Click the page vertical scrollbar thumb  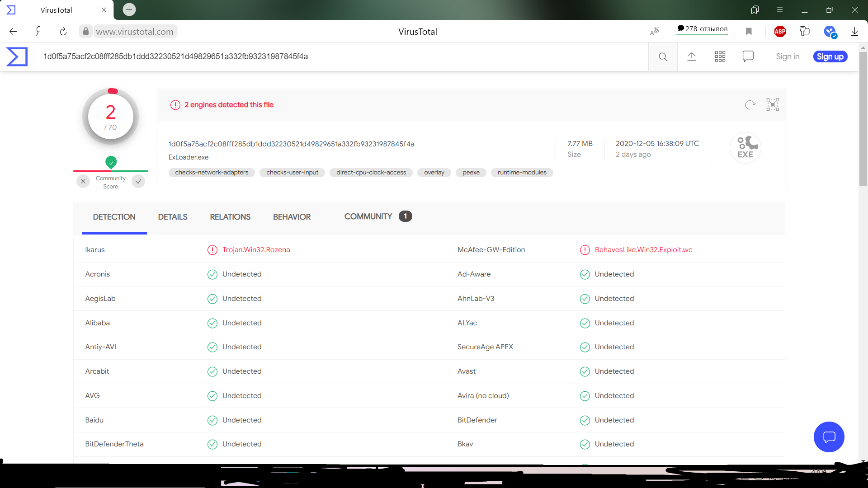(863, 118)
